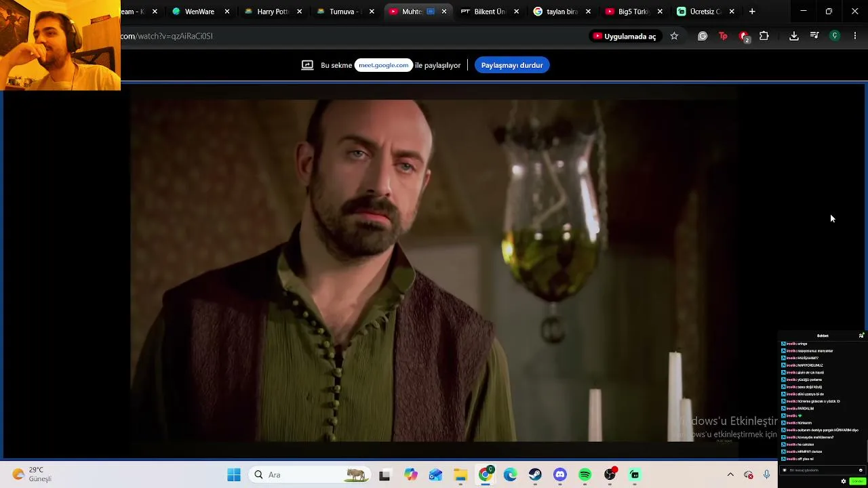The width and height of the screenshot is (868, 488).
Task: Send the chat message with green button
Action: coord(857,481)
